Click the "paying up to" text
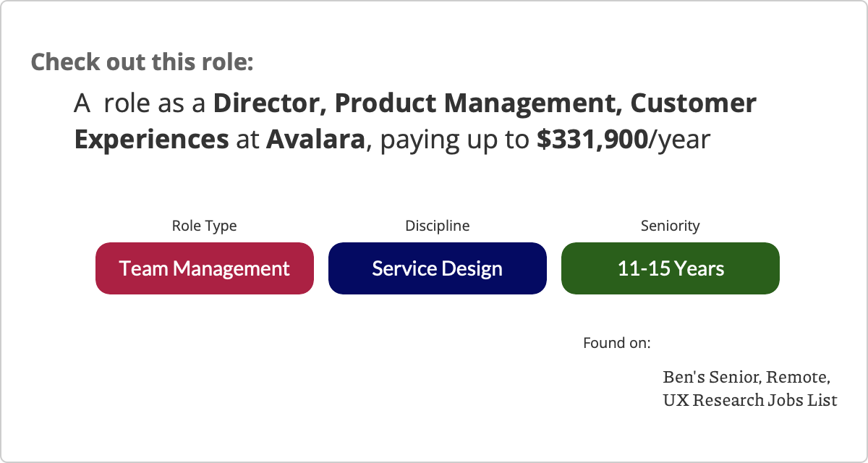The image size is (868, 463). [x=454, y=139]
